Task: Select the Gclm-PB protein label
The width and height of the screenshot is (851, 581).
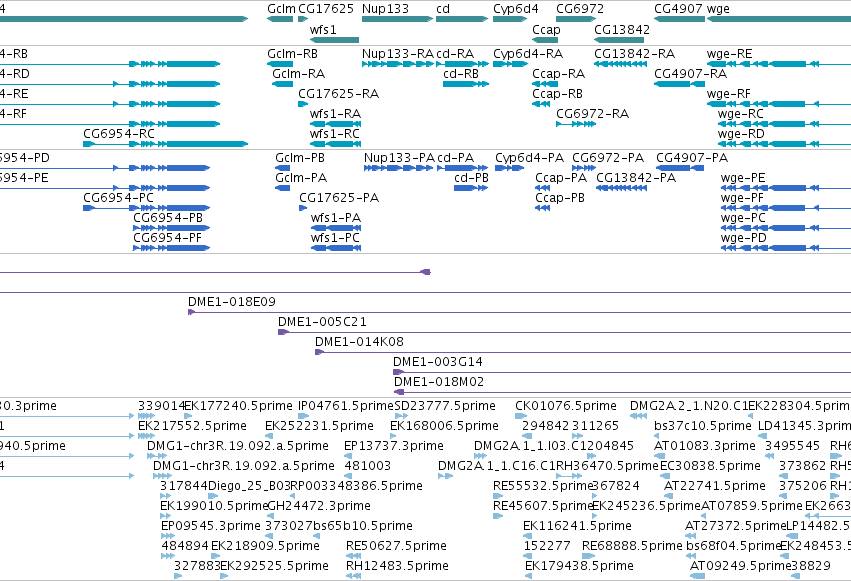Action: 300,158
